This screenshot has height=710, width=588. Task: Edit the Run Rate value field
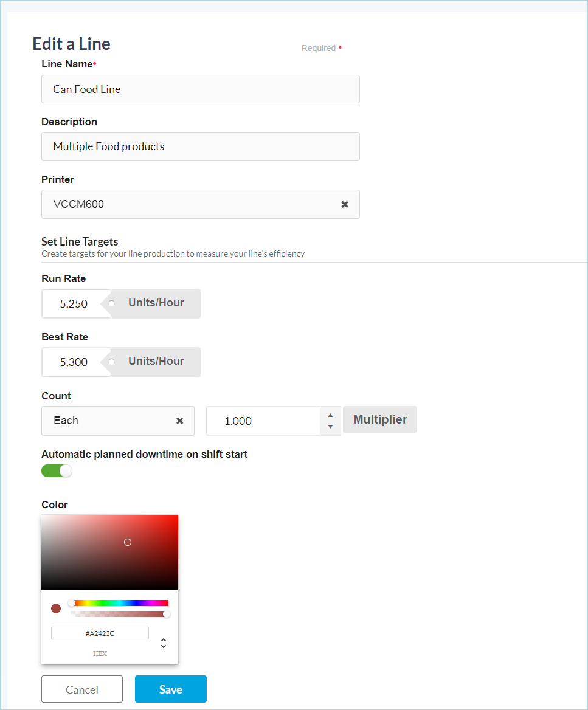[x=75, y=303]
